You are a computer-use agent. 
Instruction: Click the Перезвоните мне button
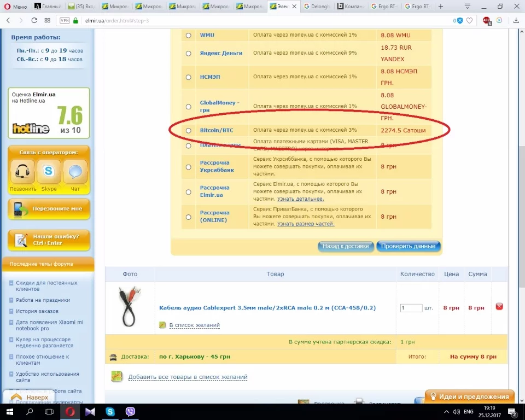click(49, 209)
